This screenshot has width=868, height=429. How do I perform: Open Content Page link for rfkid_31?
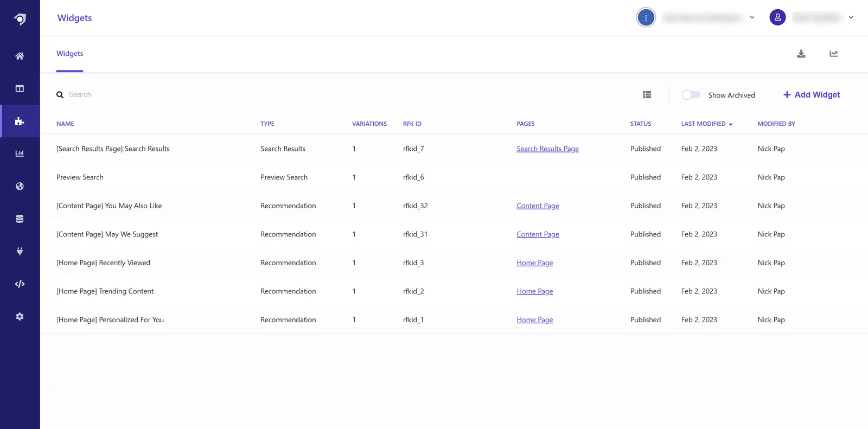538,234
